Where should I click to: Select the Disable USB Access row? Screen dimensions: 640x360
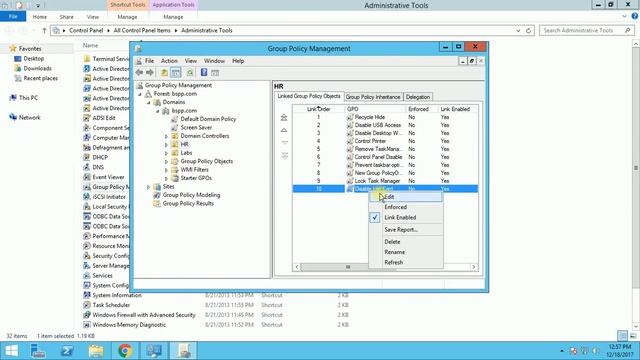tap(385, 125)
